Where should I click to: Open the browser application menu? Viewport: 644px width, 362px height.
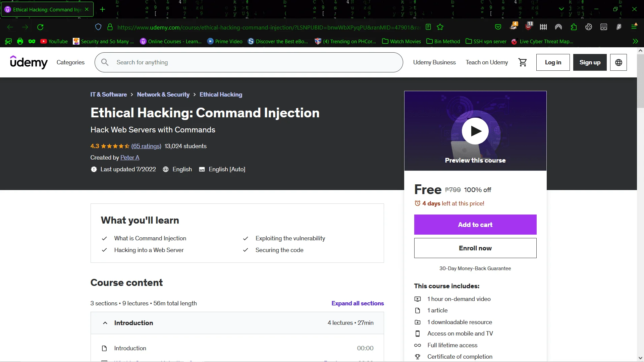click(x=634, y=26)
